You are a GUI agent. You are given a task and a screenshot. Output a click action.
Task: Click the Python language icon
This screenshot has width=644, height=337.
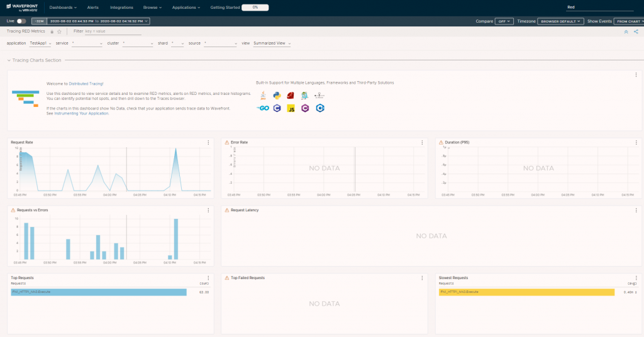pyautogui.click(x=277, y=96)
